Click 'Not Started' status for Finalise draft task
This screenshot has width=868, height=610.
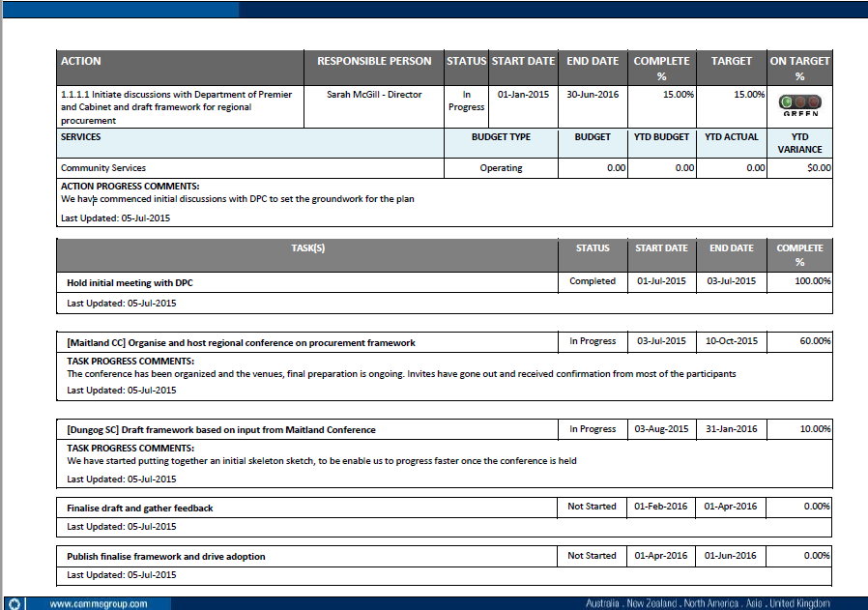pos(592,507)
